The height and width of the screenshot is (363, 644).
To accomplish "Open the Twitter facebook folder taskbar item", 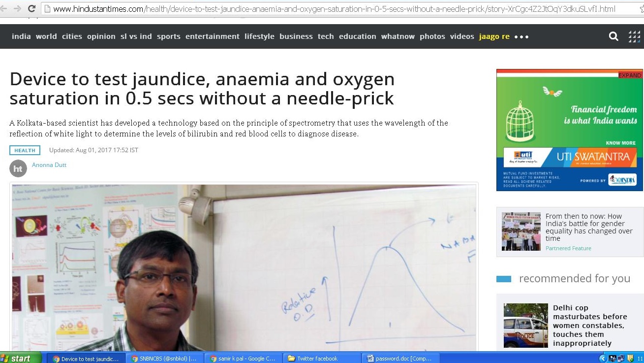I will pos(321,359).
